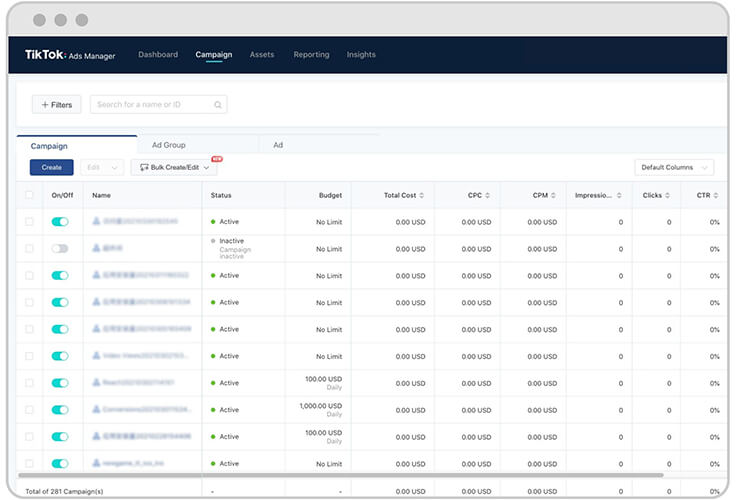The image size is (742, 500).
Task: Sort table using CPC sort icon
Action: click(488, 195)
